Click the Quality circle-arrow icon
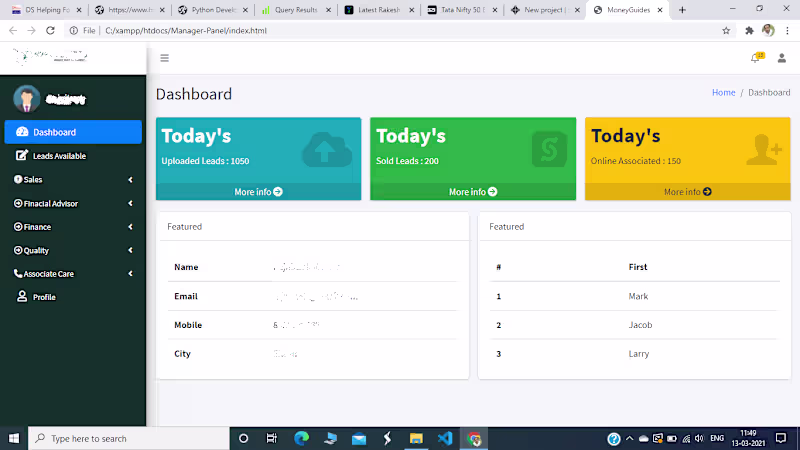 (x=18, y=250)
